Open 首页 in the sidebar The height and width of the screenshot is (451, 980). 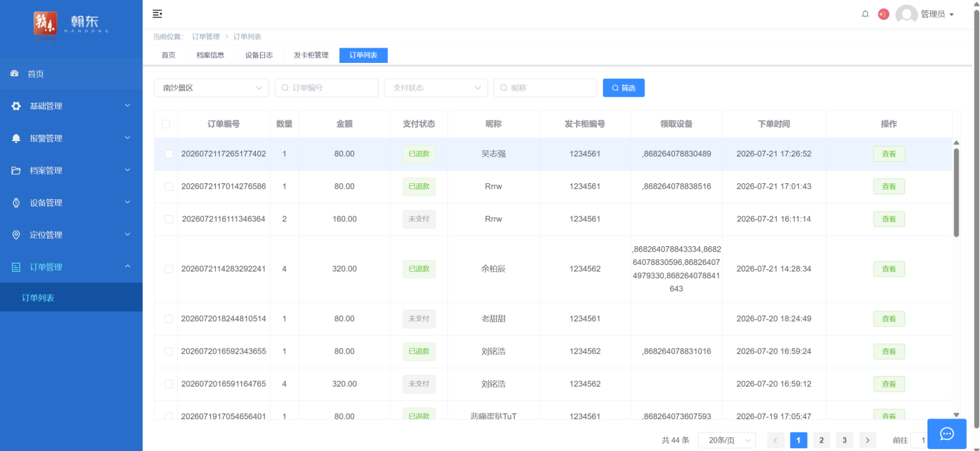click(x=71, y=73)
